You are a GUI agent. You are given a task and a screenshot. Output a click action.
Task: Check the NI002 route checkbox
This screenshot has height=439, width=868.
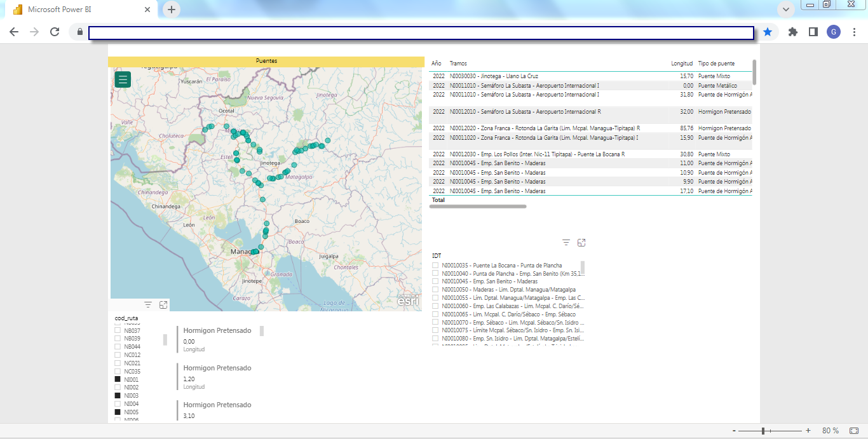118,388
